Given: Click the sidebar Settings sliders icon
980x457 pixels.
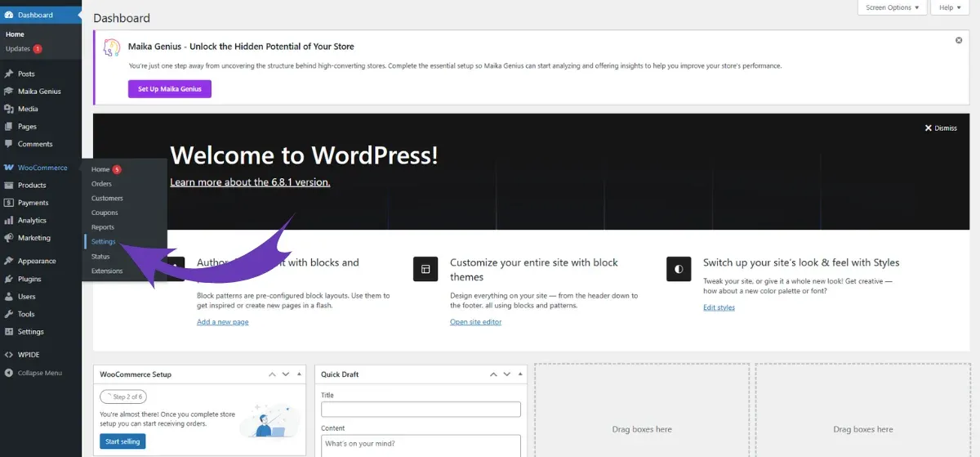Looking at the screenshot, I should tap(9, 332).
